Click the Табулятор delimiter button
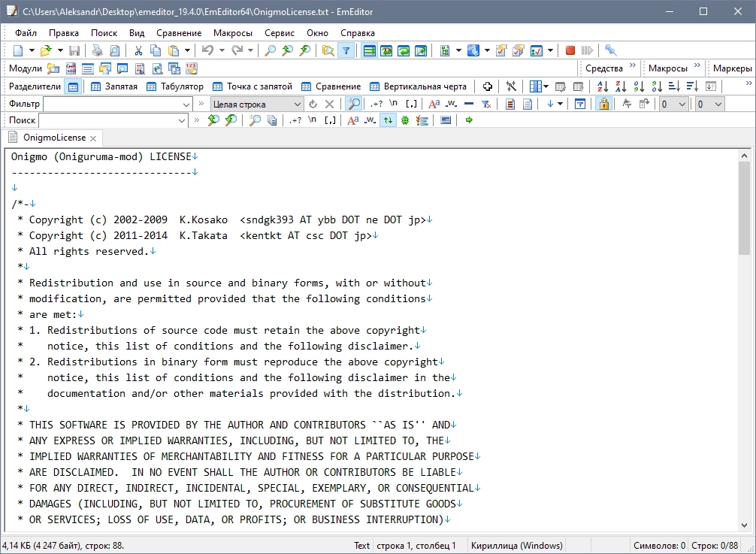 point(175,86)
